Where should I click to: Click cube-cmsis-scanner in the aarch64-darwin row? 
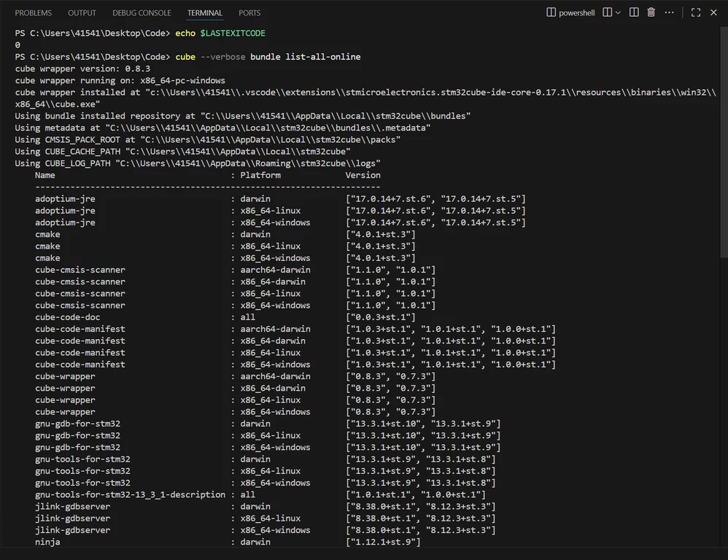coord(80,270)
